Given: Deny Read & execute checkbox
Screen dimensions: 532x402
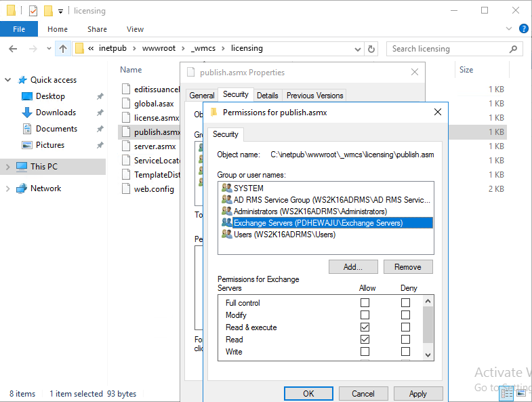Looking at the screenshot, I should tap(405, 327).
